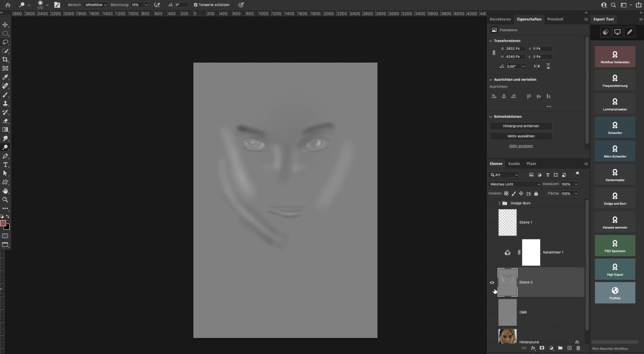Click the delete layer trash icon
This screenshot has width=644, height=354.
pyautogui.click(x=578, y=348)
